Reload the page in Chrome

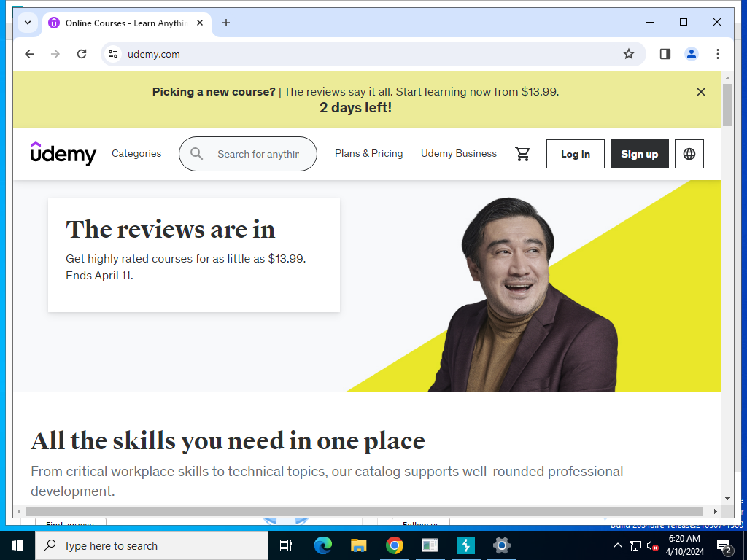(82, 54)
